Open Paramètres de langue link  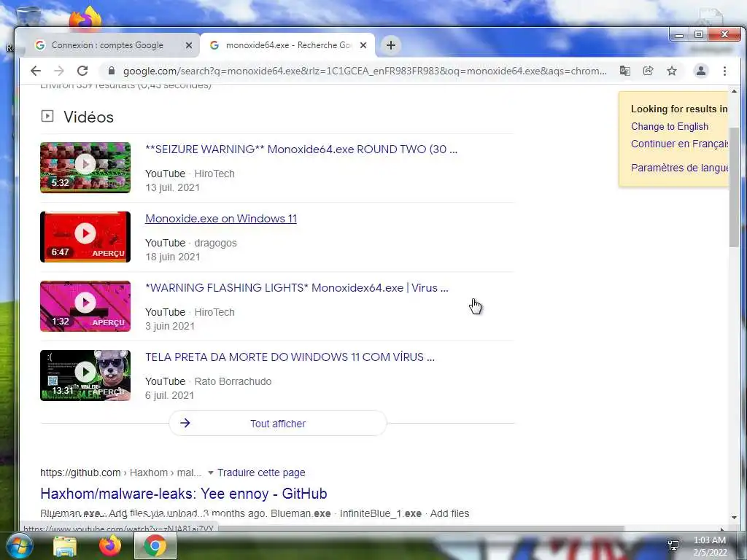point(680,168)
